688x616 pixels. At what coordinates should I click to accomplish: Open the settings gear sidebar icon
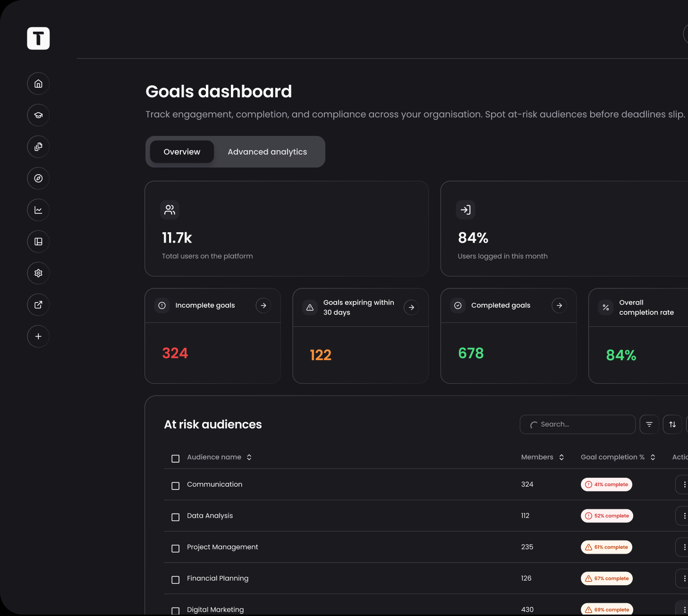[x=38, y=273]
